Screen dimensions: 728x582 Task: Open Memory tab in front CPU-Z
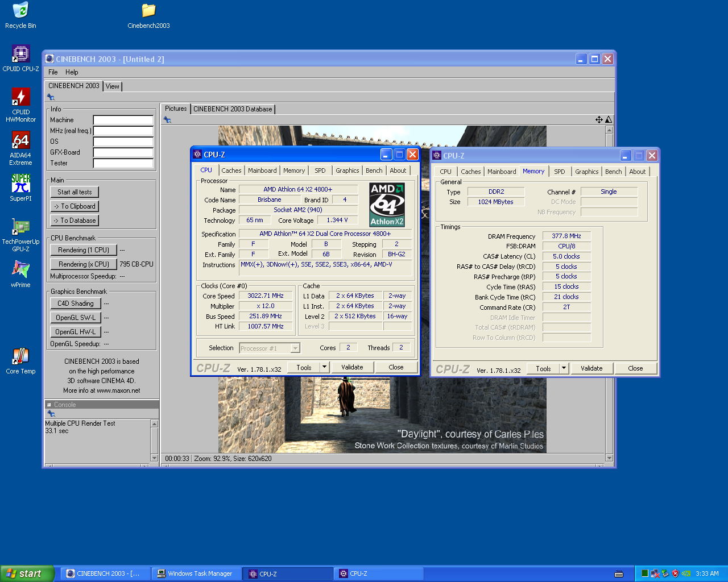pyautogui.click(x=294, y=171)
